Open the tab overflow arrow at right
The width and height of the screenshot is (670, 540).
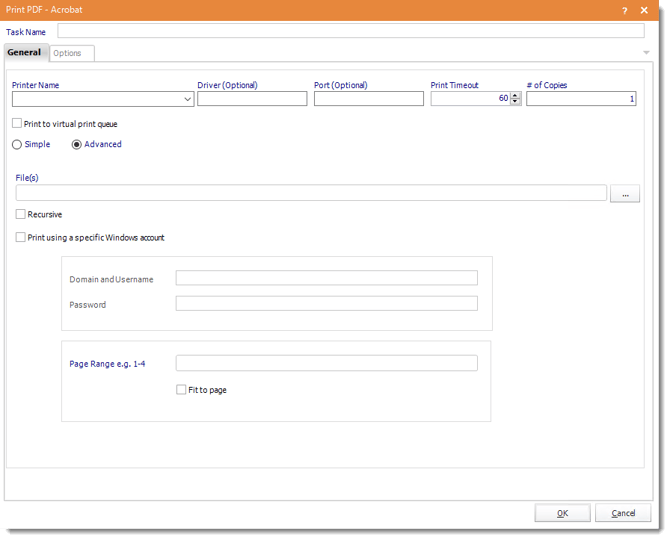click(x=647, y=53)
